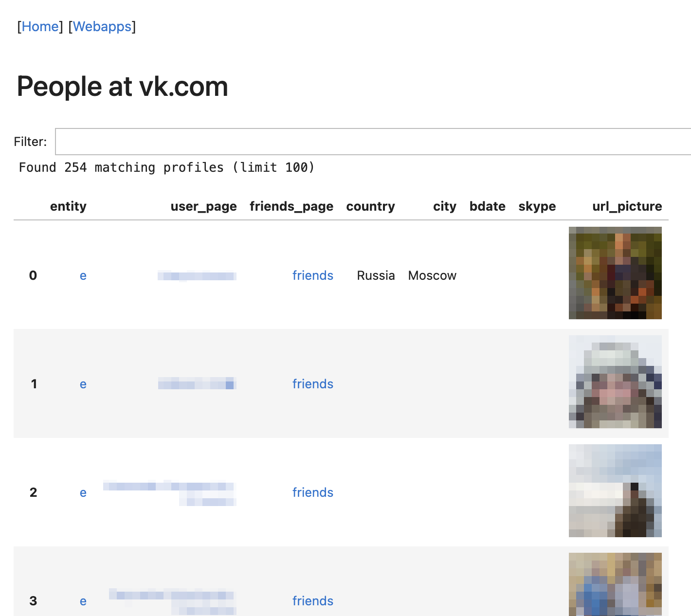Click the entity link in row 0
691x616 pixels.
coord(83,276)
